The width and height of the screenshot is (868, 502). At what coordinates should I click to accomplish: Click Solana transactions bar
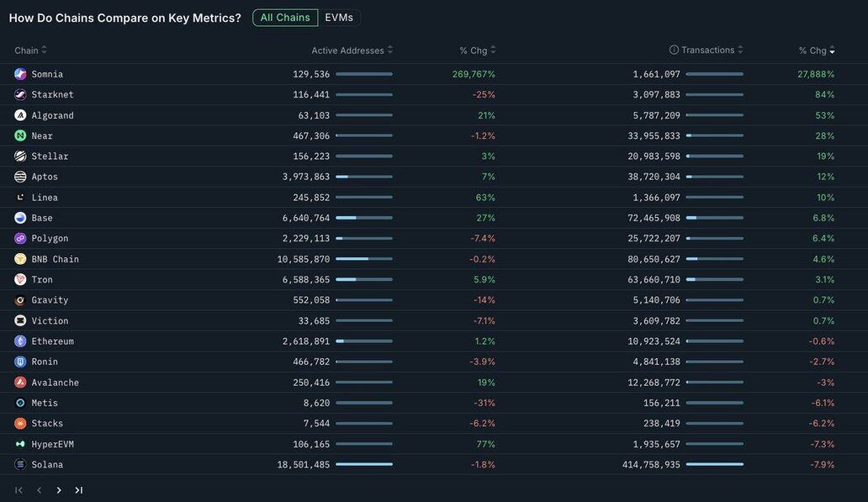714,464
